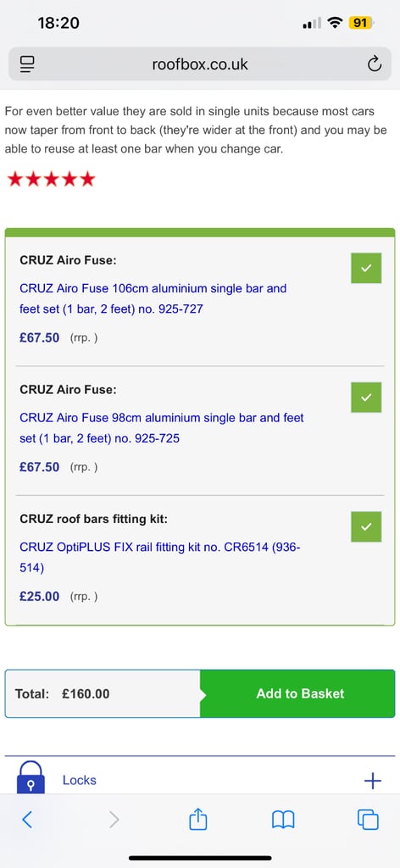
Task: Open the reader/page settings icon in address bar
Action: pyautogui.click(x=26, y=64)
